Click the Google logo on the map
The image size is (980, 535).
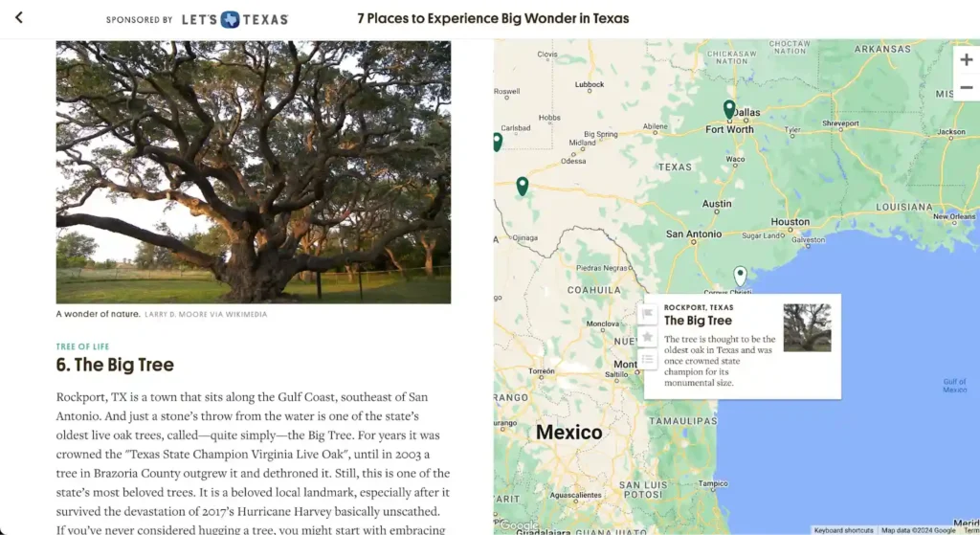[520, 525]
